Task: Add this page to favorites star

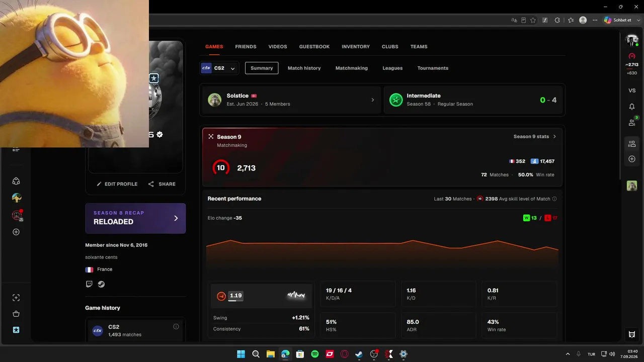Action: pos(533,20)
